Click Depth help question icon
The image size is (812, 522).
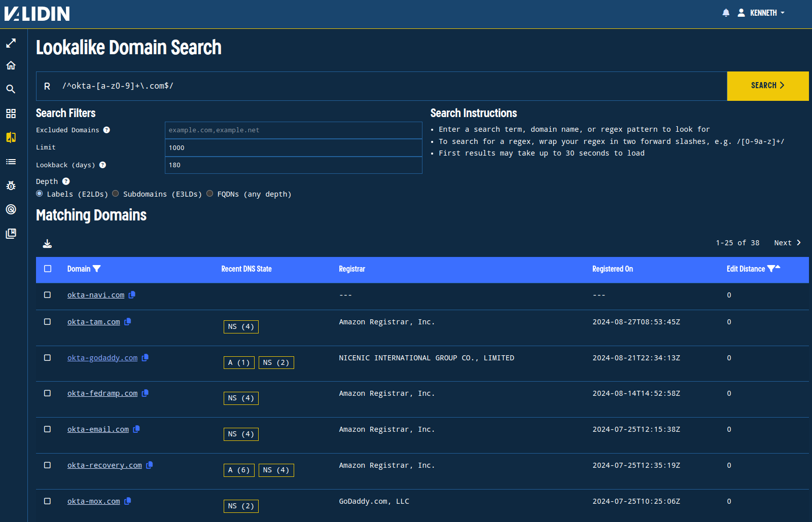pos(66,181)
